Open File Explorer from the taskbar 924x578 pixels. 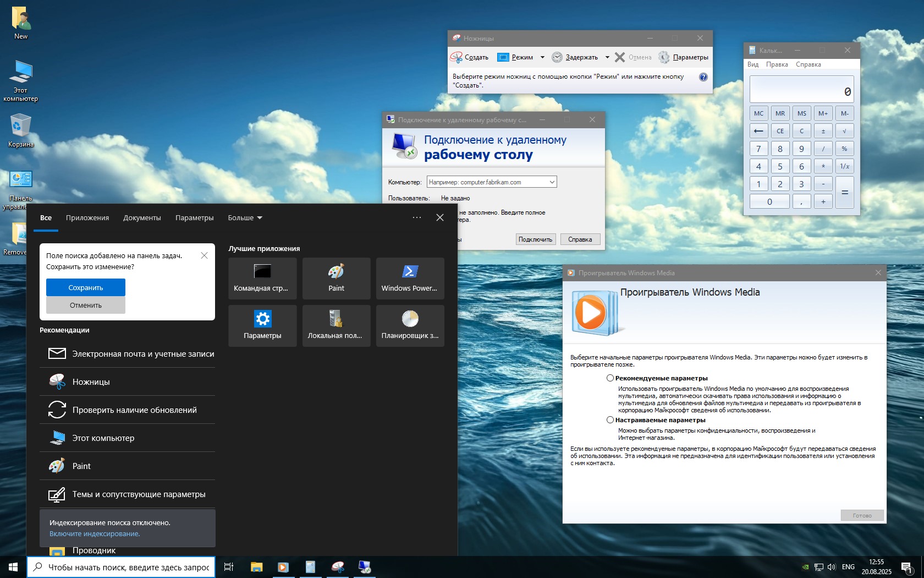click(256, 567)
